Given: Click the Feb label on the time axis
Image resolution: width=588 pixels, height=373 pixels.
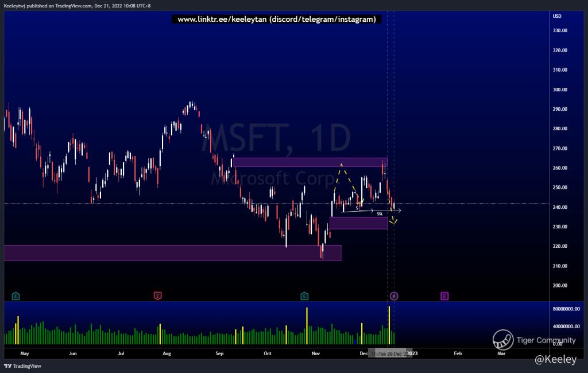Looking at the screenshot, I should pyautogui.click(x=458, y=353).
